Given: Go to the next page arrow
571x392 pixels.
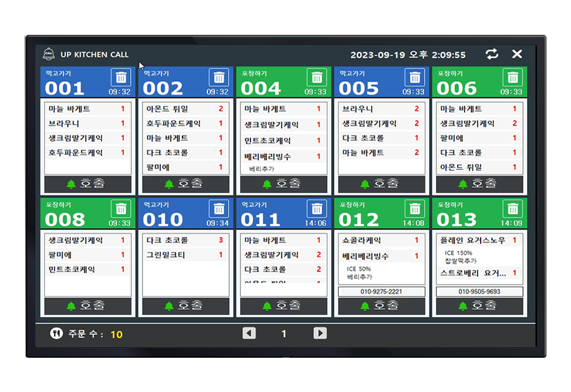Looking at the screenshot, I should pos(319,334).
